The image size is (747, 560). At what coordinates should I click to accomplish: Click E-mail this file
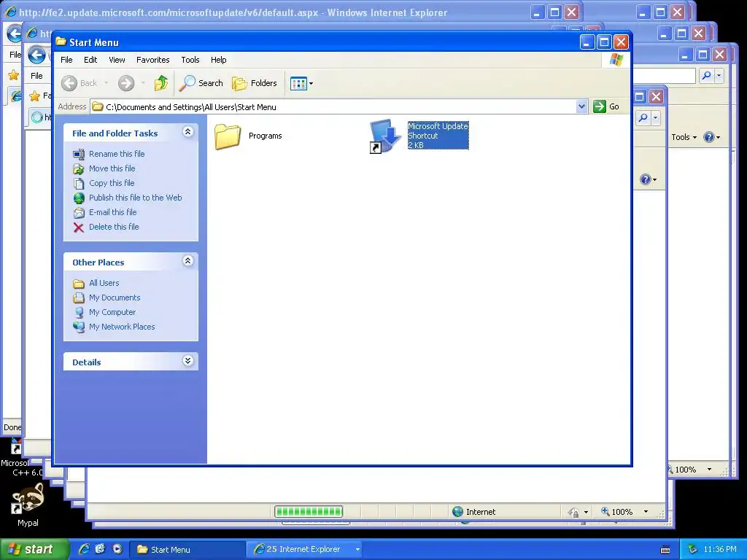pos(113,212)
